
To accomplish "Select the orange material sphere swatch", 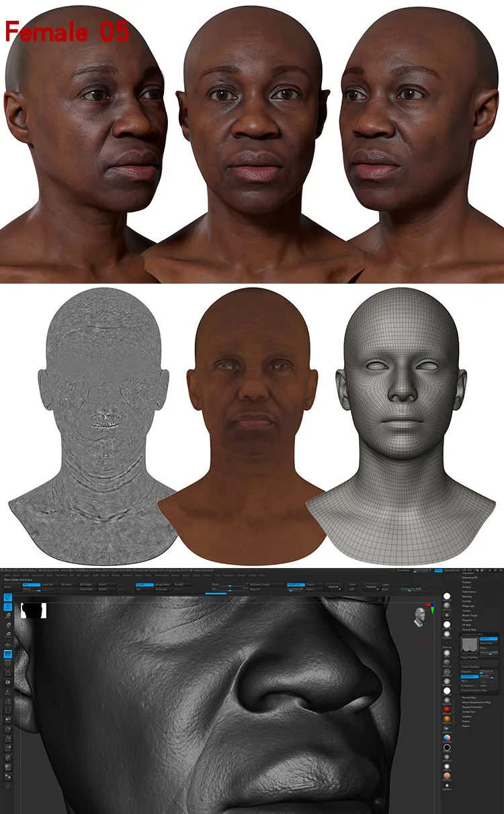I will [447, 719].
